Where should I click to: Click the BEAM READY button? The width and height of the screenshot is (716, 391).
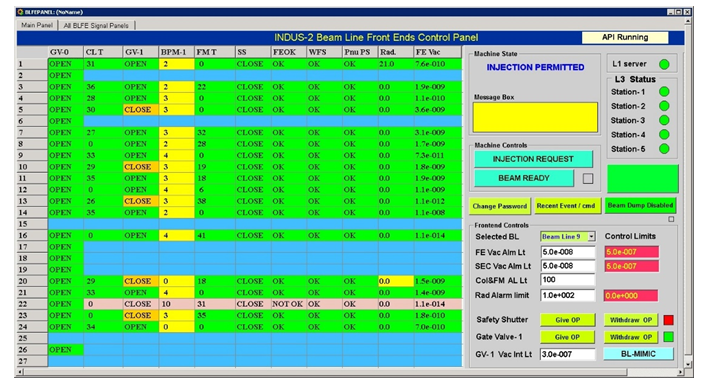point(524,178)
